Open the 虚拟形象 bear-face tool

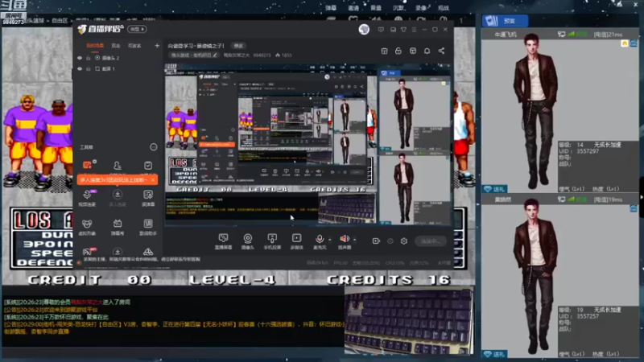[x=87, y=227]
